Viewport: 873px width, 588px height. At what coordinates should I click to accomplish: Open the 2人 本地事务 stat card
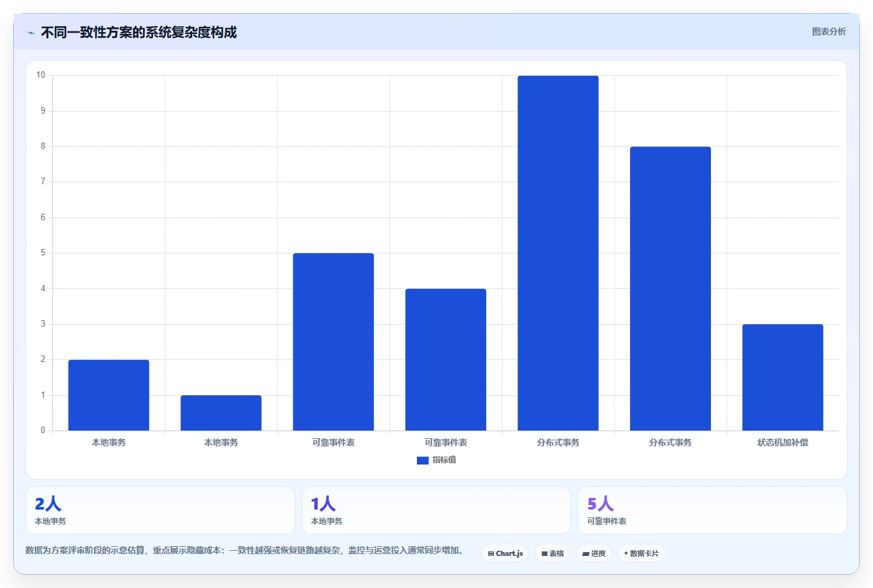[x=160, y=510]
